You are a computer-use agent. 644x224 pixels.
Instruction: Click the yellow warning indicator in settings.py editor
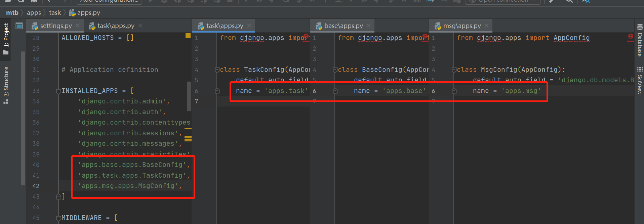pos(188,36)
